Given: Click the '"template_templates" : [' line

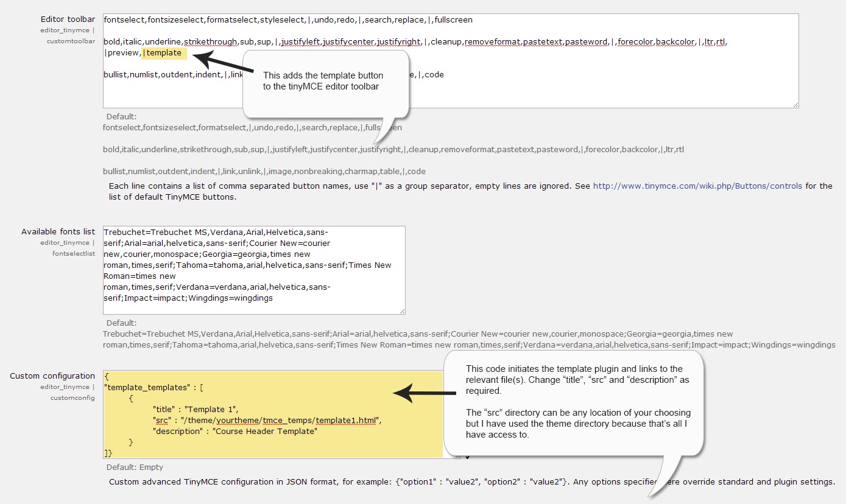Looking at the screenshot, I should click(x=153, y=387).
